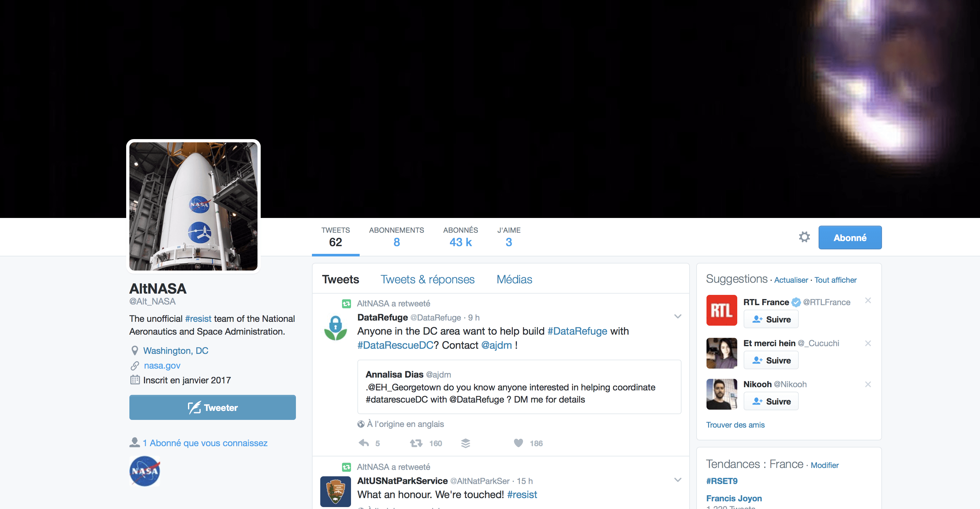Expand the DataRefuge tweet options chevron

pos(678,316)
